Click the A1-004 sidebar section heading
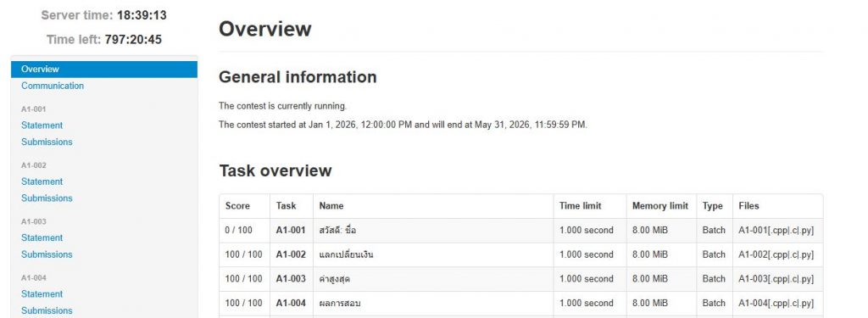Screen dimensions: 868x318 (34, 277)
